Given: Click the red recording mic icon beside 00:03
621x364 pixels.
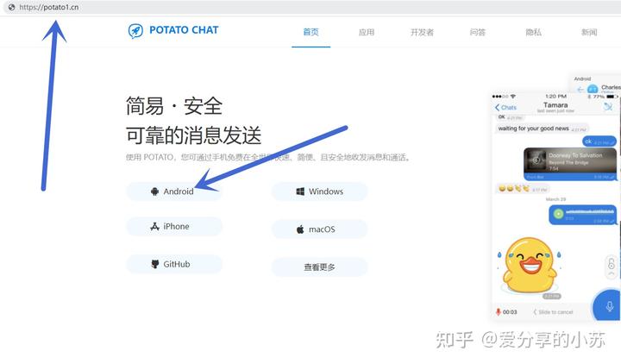Looking at the screenshot, I should (499, 311).
